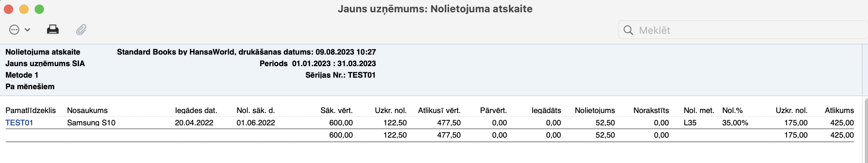
Task: Click the Sērijas Nr.: TEST01 header text
Action: (340, 75)
